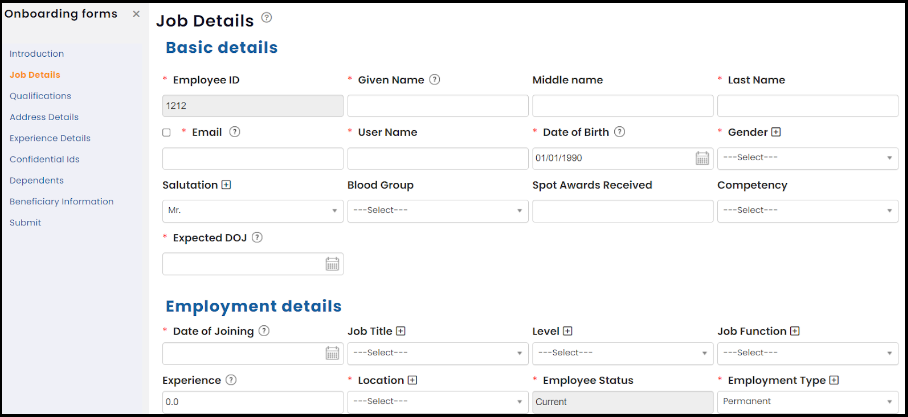Go to Submit in sidebar
The width and height of the screenshot is (908, 417).
tap(25, 223)
